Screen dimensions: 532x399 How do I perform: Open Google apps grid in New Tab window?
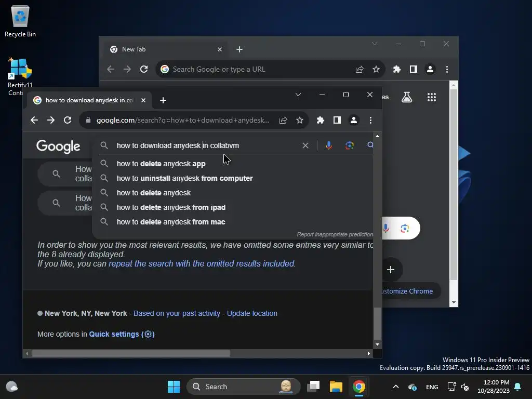tap(432, 97)
